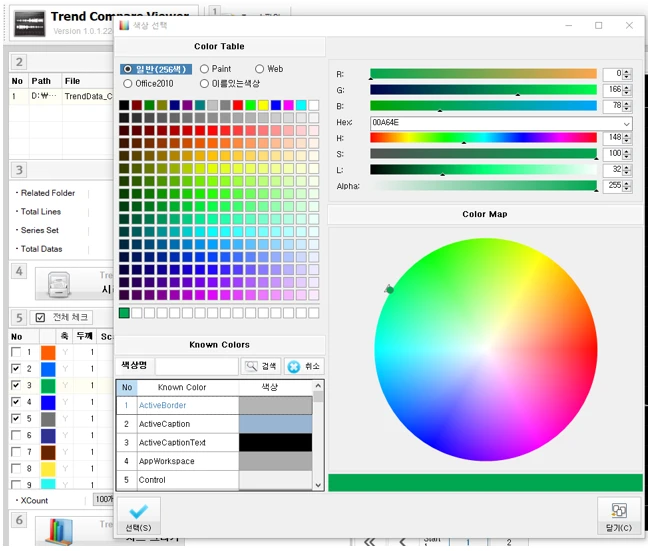Click the S saturation slider
Image resolution: width=652 pixels, height=551 pixels.
(x=483, y=153)
